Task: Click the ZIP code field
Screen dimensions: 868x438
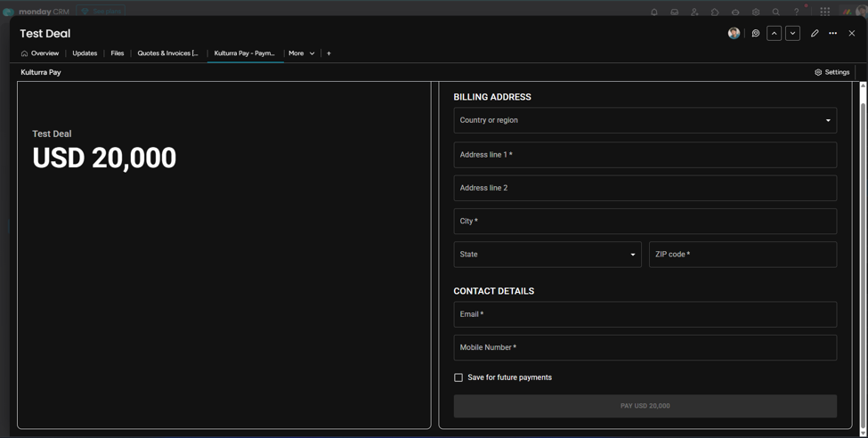Action: point(742,254)
